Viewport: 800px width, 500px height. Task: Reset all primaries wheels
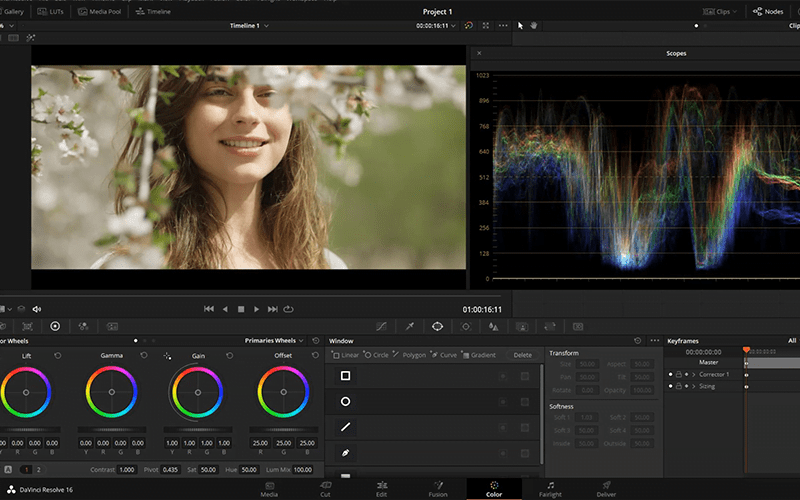316,341
